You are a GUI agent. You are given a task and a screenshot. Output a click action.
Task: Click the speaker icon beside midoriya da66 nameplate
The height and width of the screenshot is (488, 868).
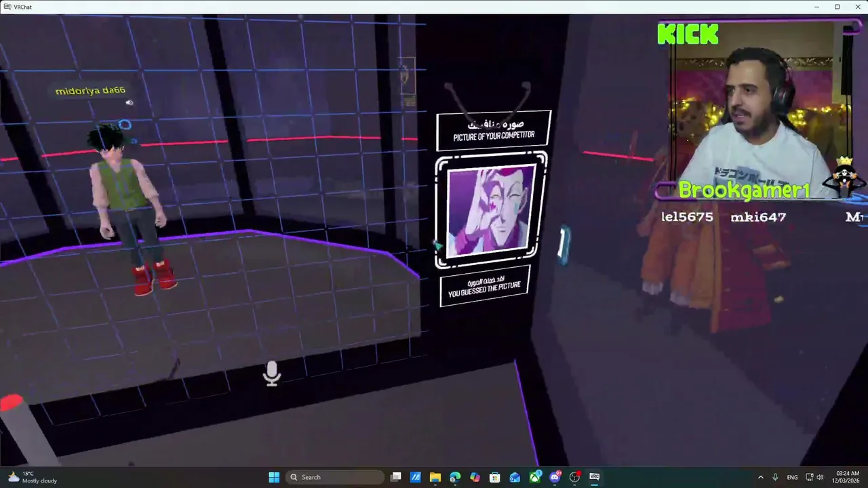pos(130,103)
